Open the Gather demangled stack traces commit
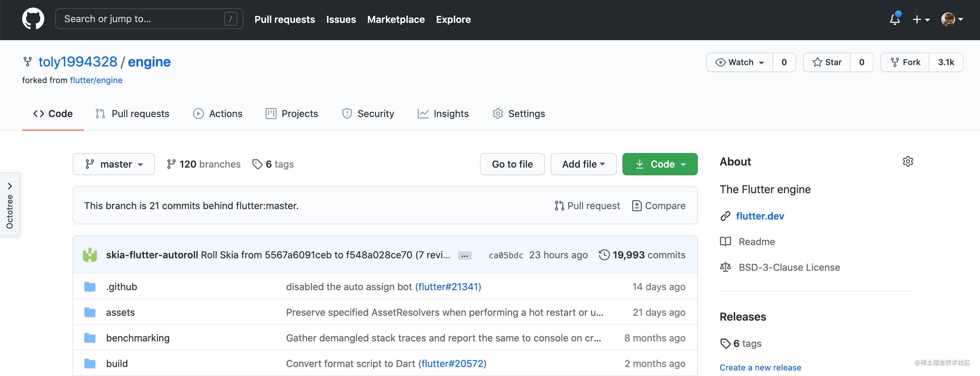The image size is (980, 376). (443, 338)
